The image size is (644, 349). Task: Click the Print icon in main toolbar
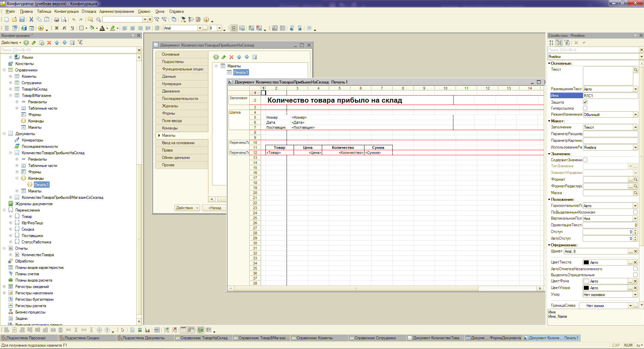tap(56, 19)
